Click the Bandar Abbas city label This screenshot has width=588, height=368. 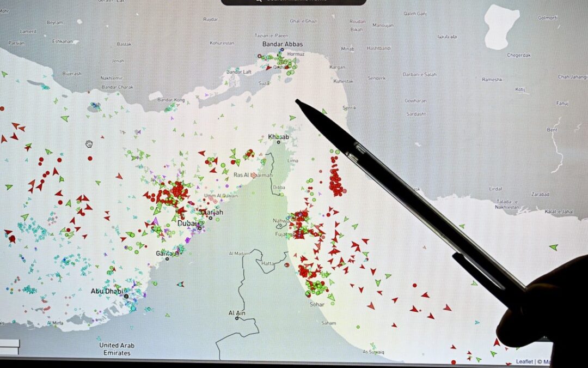282,44
